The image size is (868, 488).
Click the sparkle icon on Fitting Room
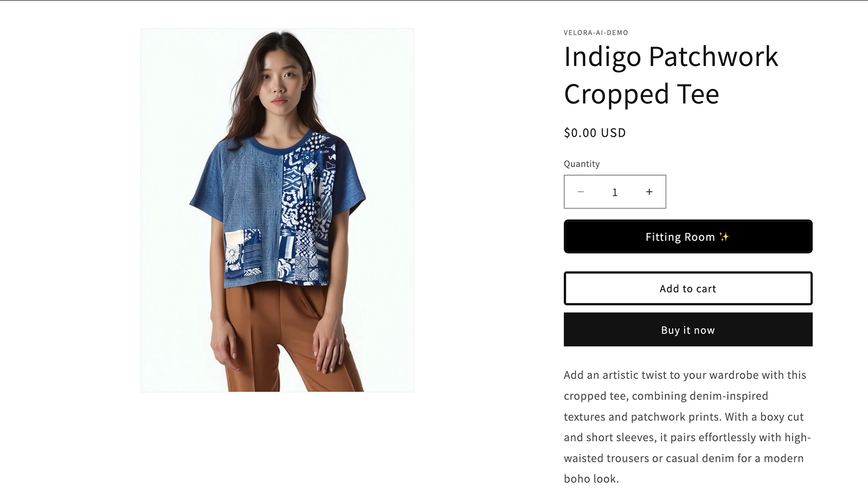[724, 236]
